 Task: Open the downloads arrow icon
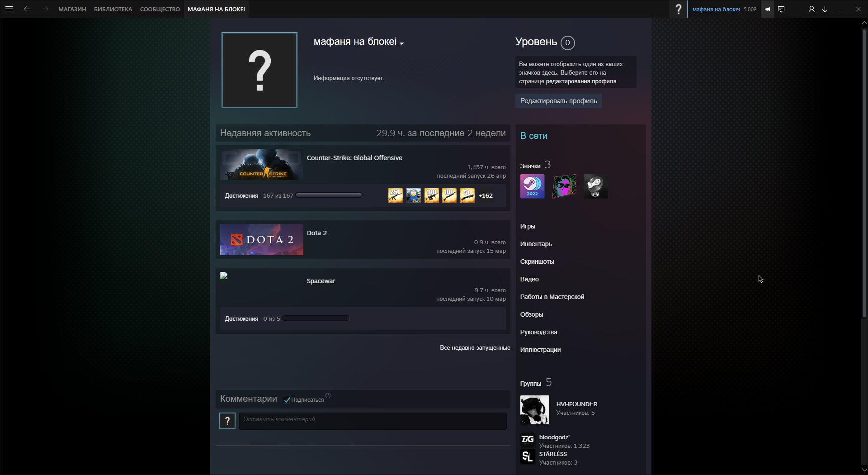click(825, 9)
